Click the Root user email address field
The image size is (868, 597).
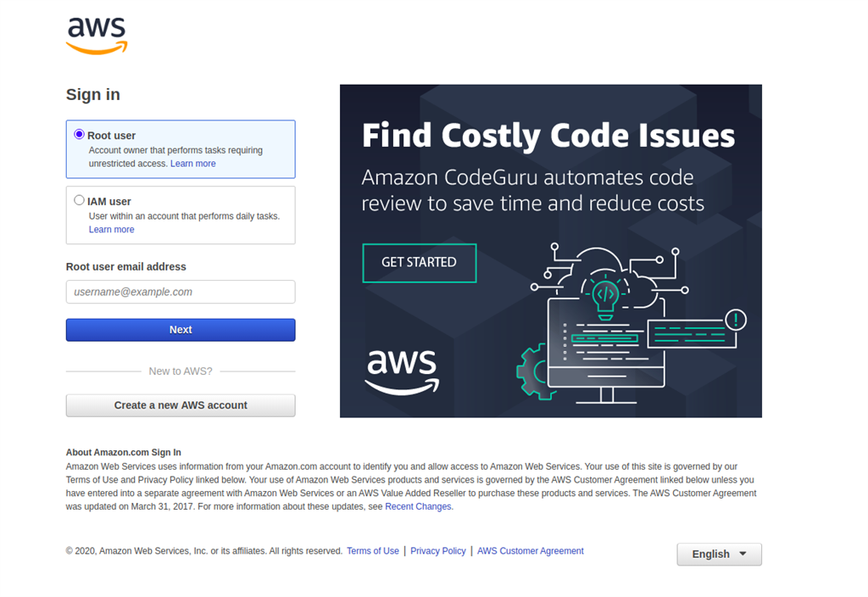pyautogui.click(x=181, y=292)
